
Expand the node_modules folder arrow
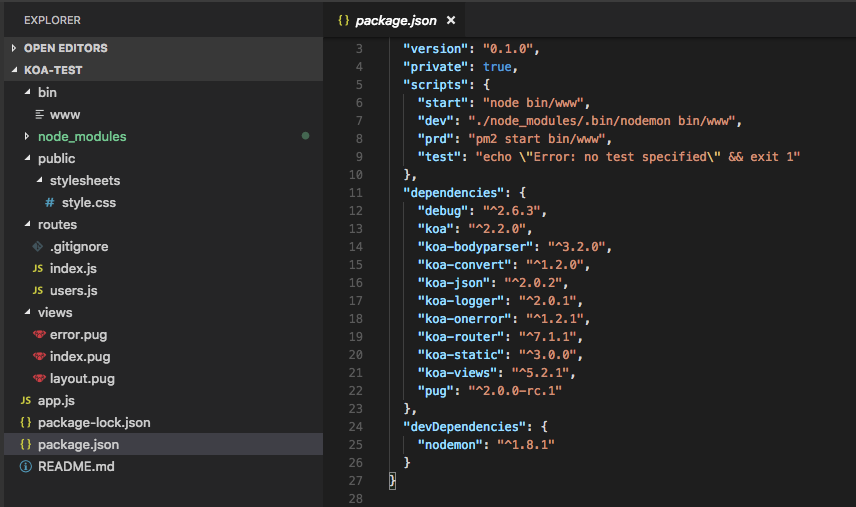coord(27,136)
